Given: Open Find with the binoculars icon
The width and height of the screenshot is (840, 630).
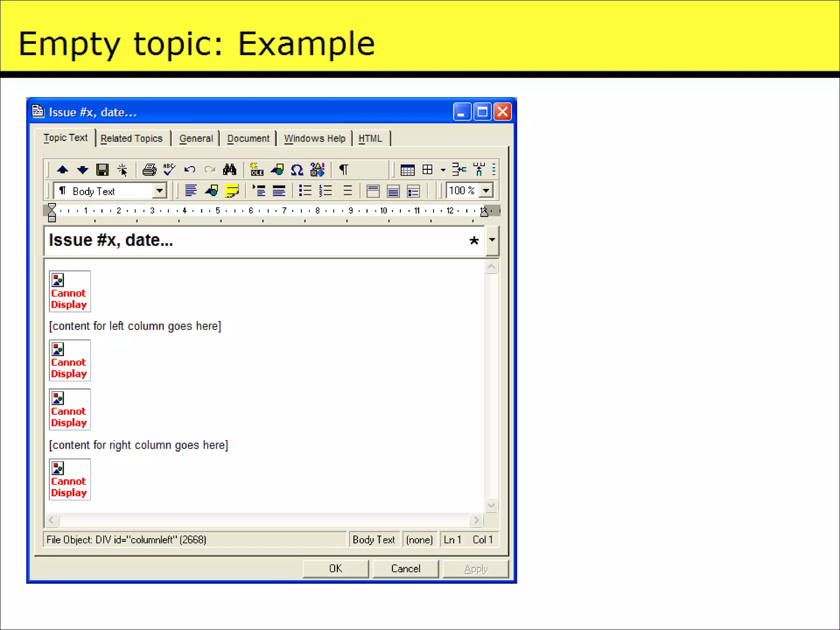Looking at the screenshot, I should pos(230,169).
